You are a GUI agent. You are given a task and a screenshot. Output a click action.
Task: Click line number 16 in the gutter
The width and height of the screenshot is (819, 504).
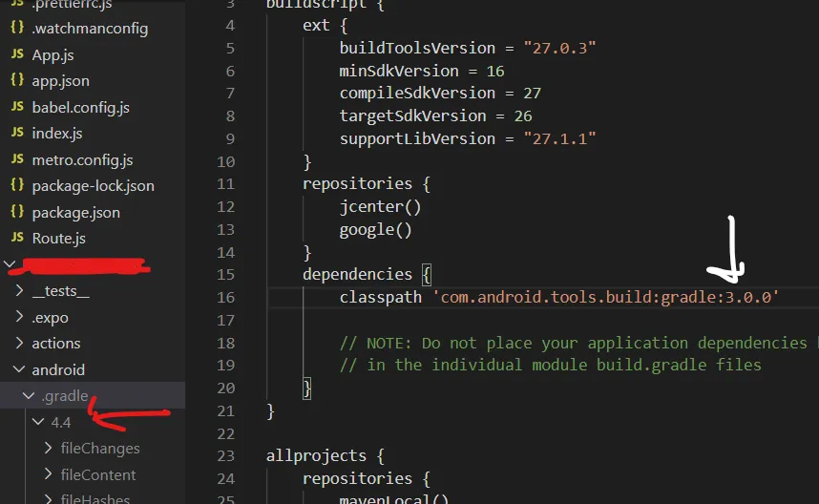point(225,297)
